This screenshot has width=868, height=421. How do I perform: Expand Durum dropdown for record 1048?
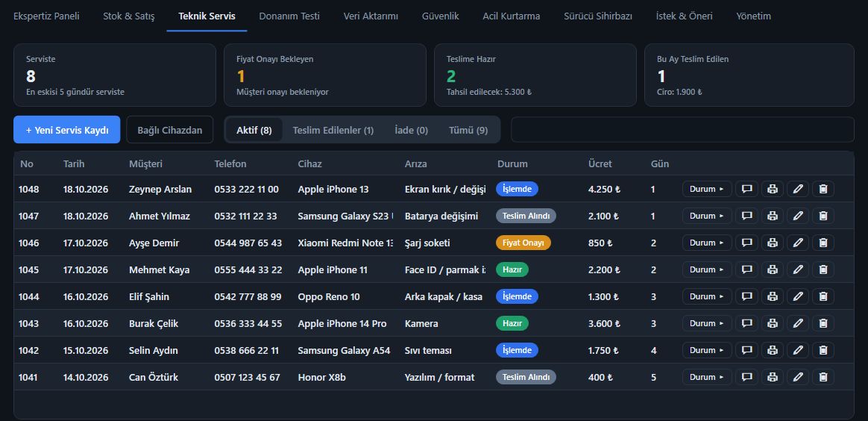[707, 189]
